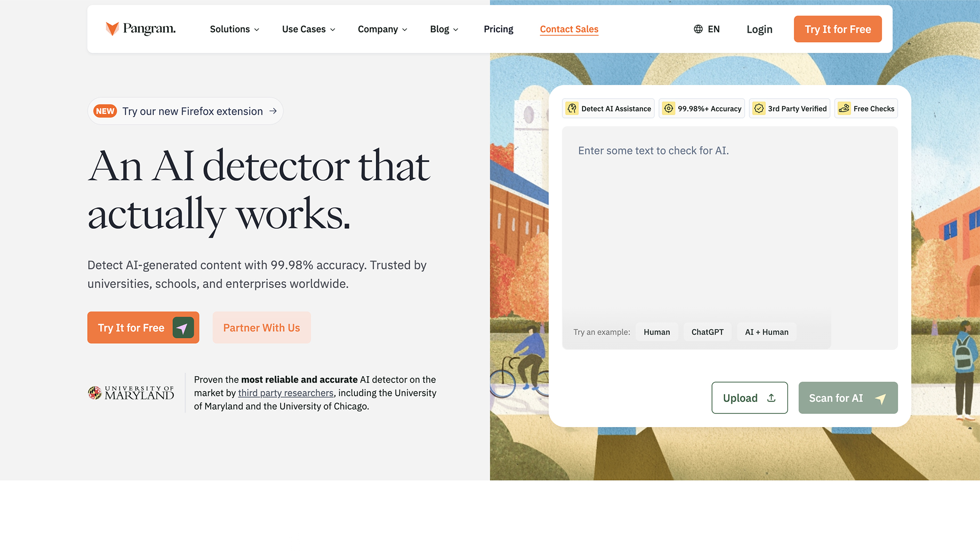Click the paper plane icon on Try It for Free
980x551 pixels.
pos(183,328)
